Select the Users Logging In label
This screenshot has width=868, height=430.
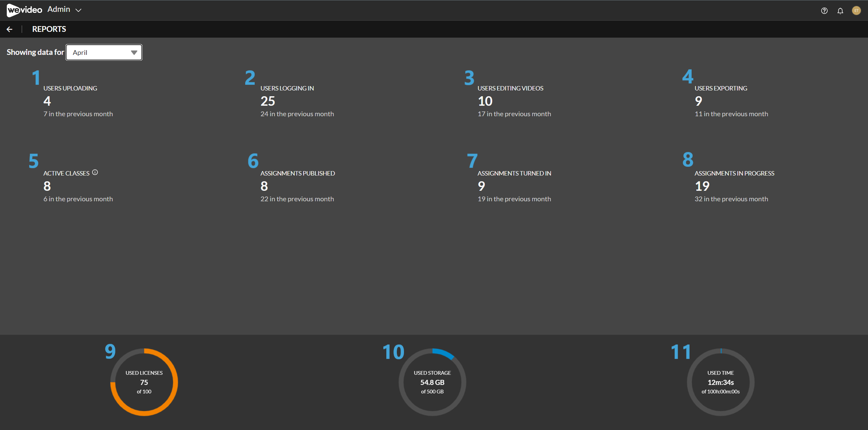[287, 88]
